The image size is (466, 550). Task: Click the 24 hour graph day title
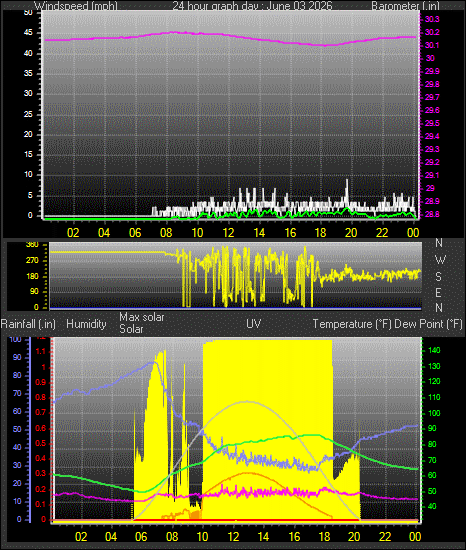(x=252, y=6)
